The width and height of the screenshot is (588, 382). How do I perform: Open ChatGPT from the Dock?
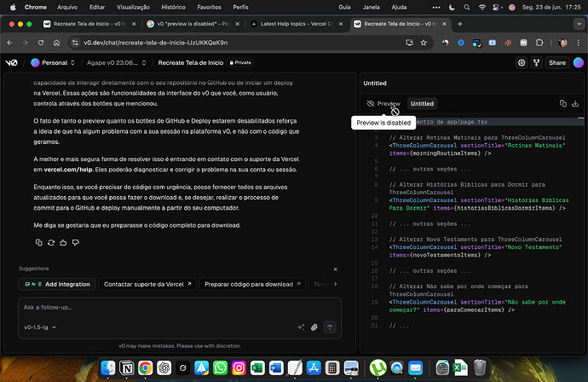(164, 368)
